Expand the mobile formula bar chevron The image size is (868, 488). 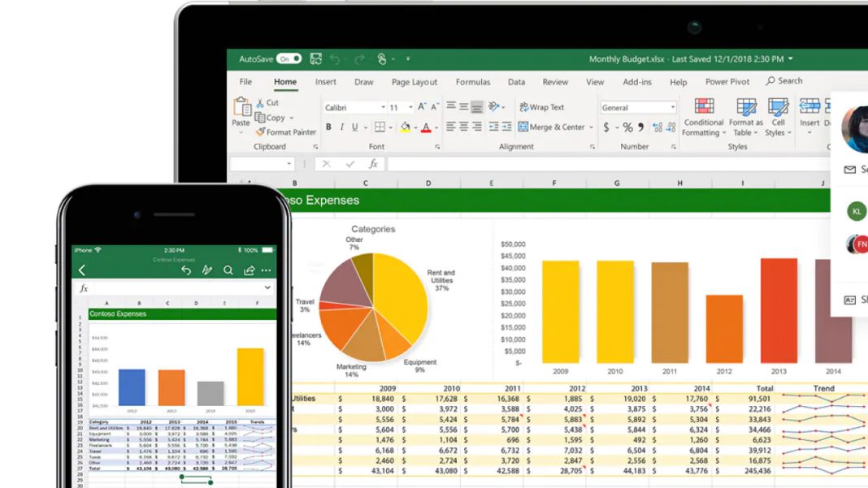point(268,287)
